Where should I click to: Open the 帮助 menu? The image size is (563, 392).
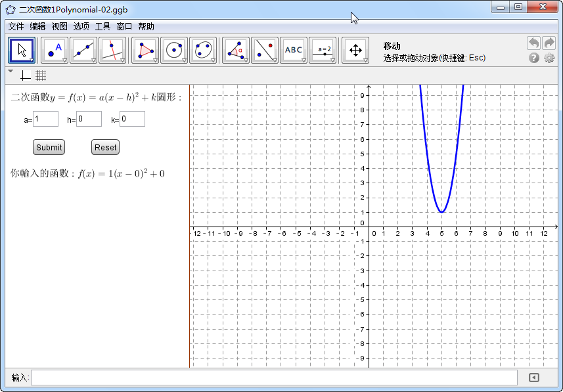click(146, 26)
